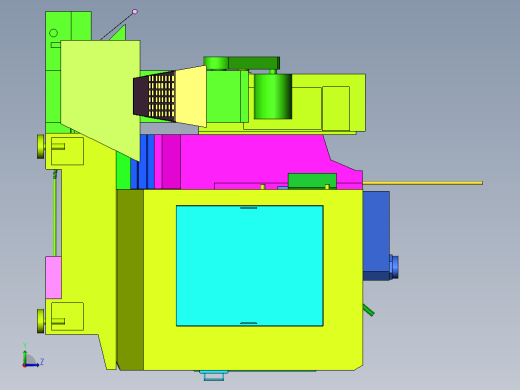
Task: Click the Z axis of the triad
Action: pyautogui.click(x=33, y=365)
